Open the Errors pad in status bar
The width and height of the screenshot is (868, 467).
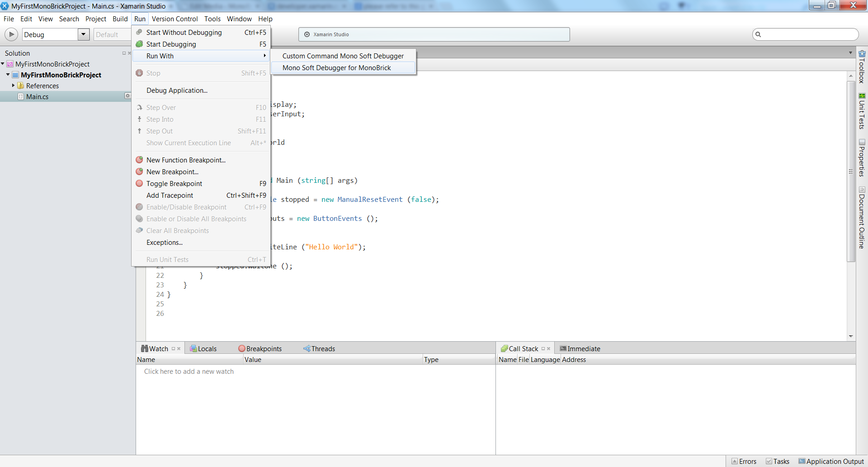(744, 461)
